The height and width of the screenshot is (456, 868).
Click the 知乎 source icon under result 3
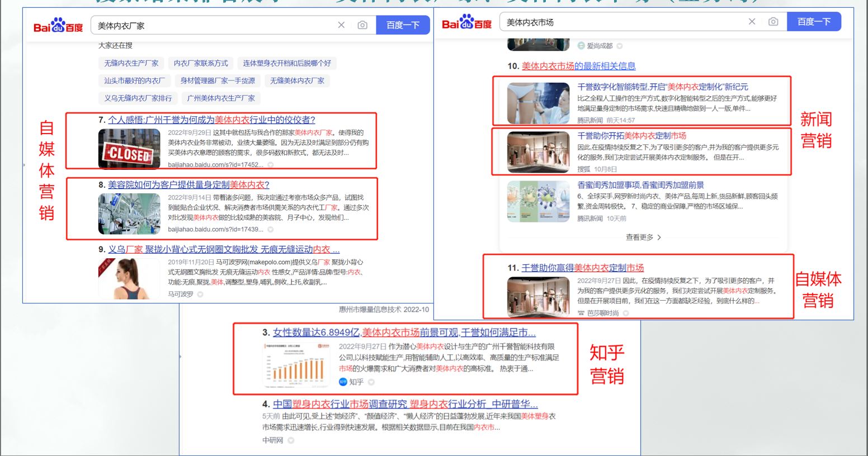coord(343,382)
